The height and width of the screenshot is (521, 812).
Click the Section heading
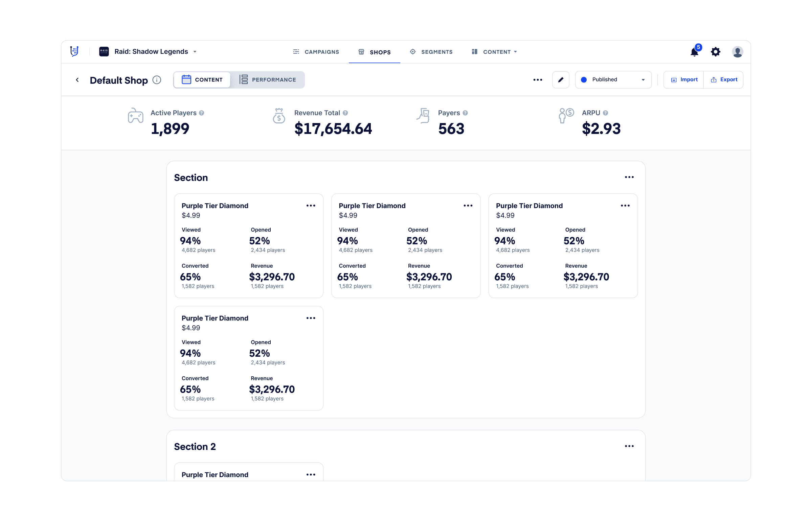pyautogui.click(x=191, y=177)
